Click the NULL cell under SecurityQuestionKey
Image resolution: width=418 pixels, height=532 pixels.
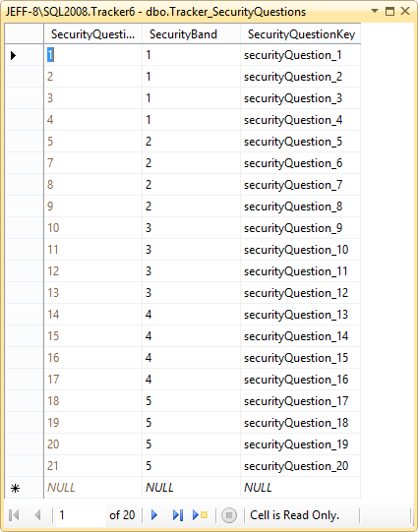pos(301,488)
